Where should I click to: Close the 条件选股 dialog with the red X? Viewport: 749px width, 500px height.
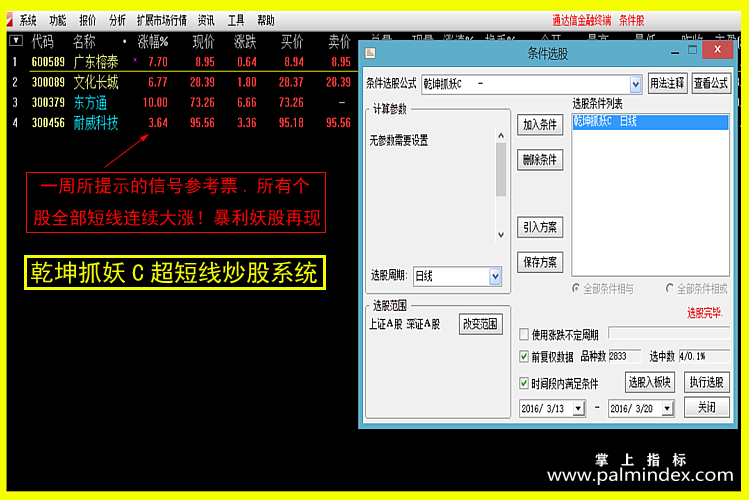tap(717, 50)
